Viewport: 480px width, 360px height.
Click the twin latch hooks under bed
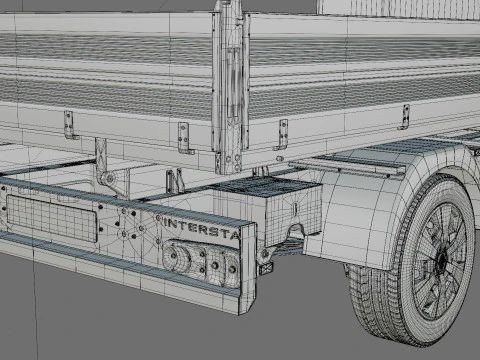175,181
